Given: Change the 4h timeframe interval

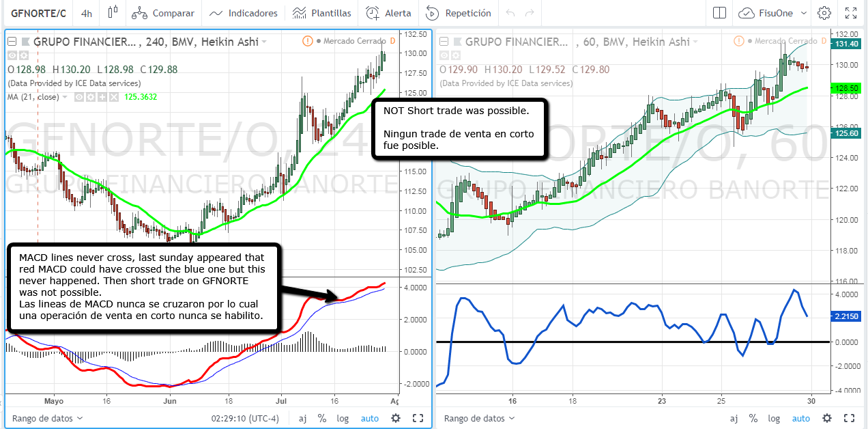Looking at the screenshot, I should pos(87,13).
